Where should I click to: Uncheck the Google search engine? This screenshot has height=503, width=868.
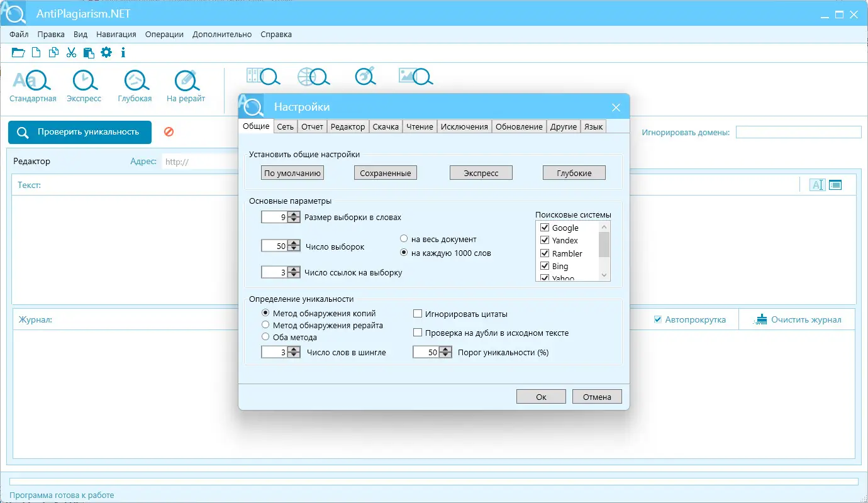click(x=545, y=228)
